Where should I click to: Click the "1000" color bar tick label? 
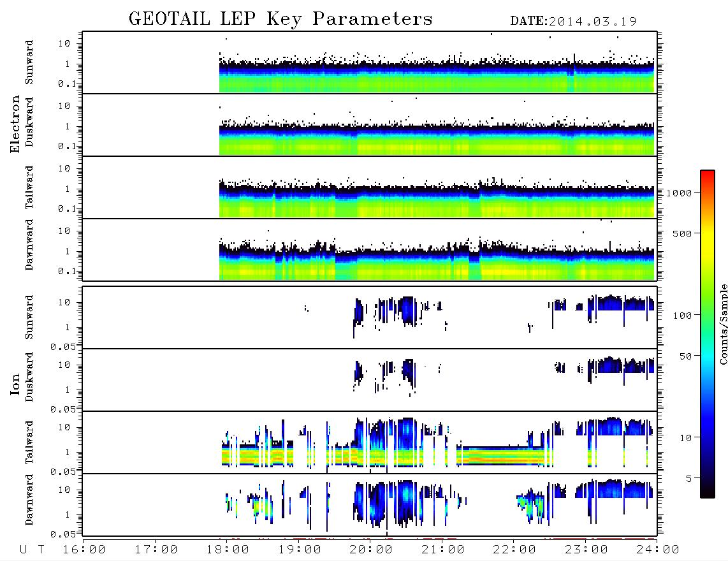coord(679,193)
